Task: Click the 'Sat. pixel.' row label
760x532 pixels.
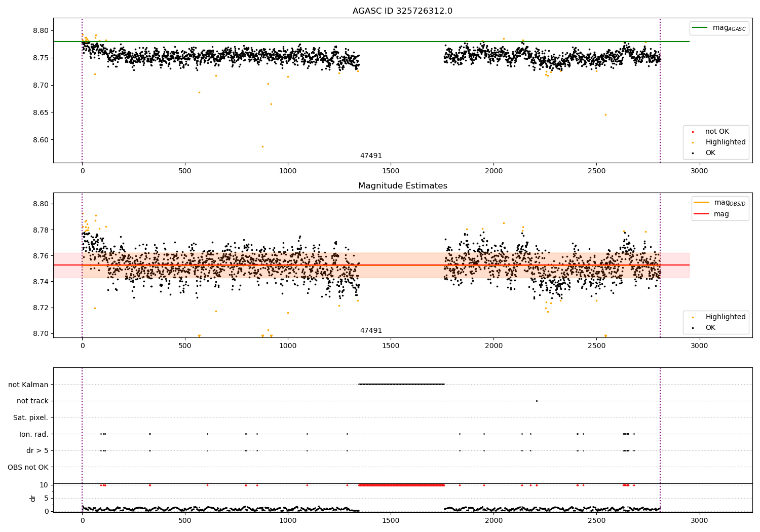Action: (31, 418)
